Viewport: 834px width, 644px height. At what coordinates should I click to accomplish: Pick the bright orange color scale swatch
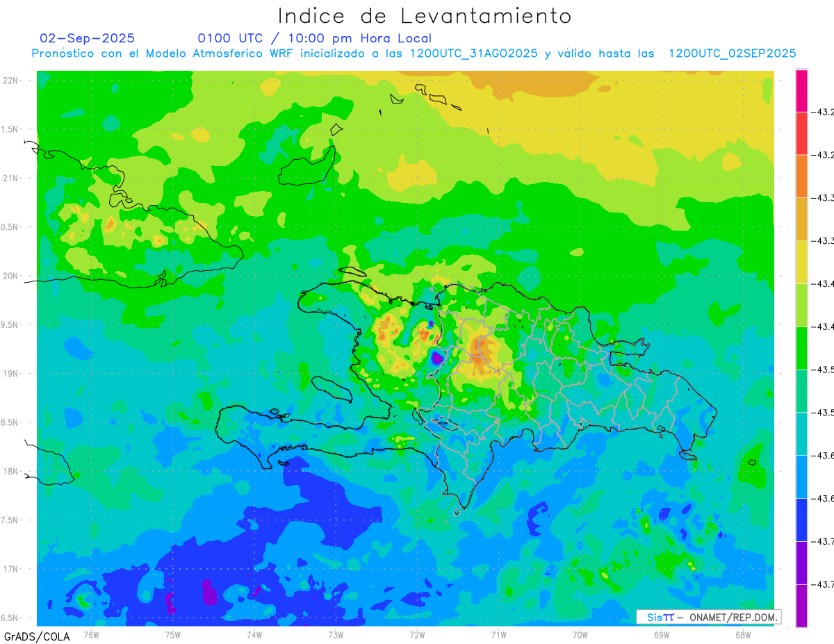[x=801, y=176]
